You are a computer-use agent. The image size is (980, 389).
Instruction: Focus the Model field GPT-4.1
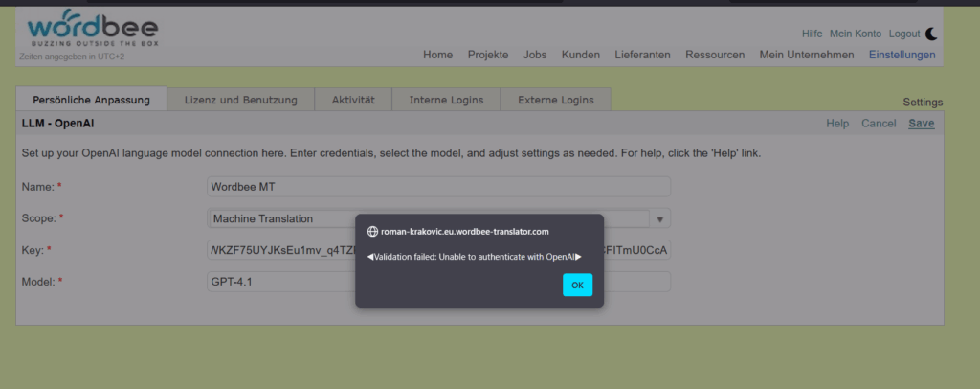438,282
